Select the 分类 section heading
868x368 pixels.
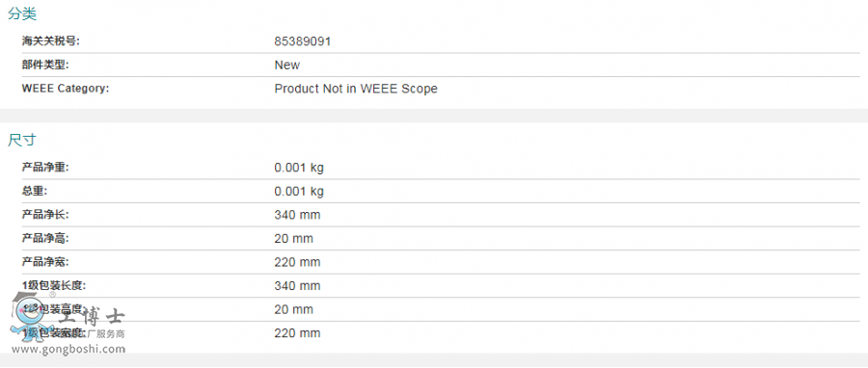[22, 14]
